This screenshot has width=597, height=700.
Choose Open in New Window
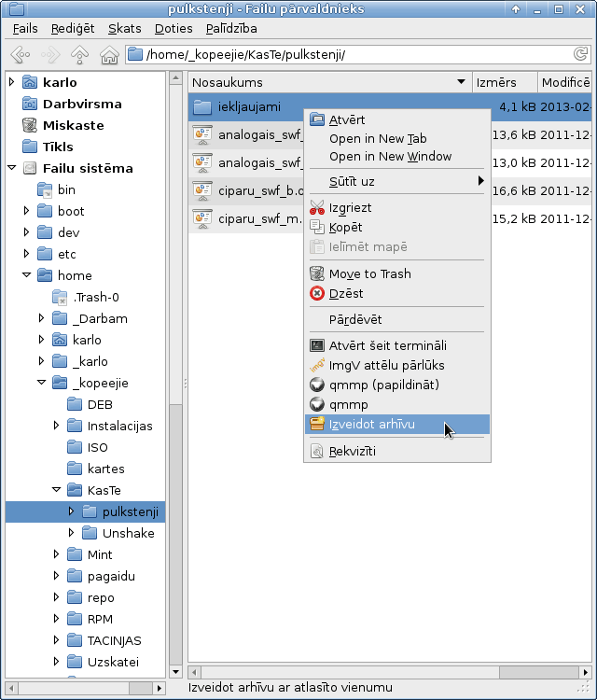(397, 157)
